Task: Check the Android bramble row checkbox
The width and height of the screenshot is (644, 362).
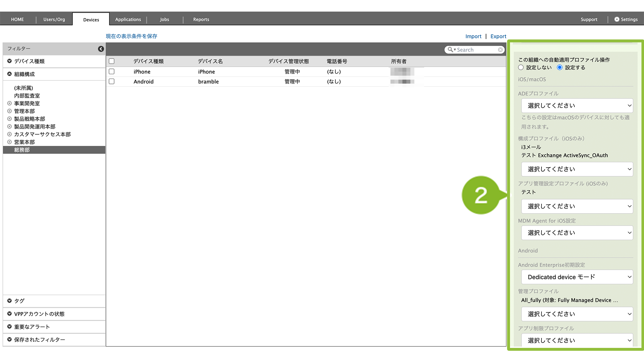Action: 112,81
